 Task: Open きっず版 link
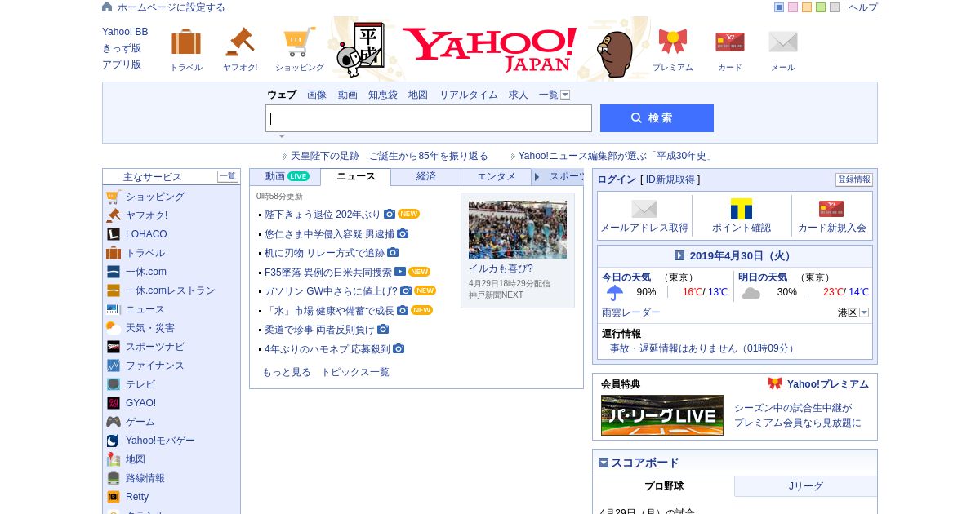tap(122, 48)
